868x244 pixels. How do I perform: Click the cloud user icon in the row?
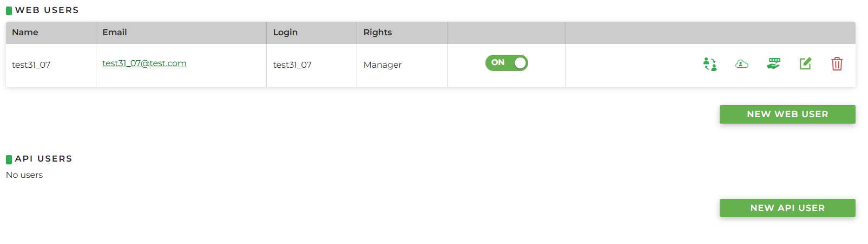(x=742, y=64)
